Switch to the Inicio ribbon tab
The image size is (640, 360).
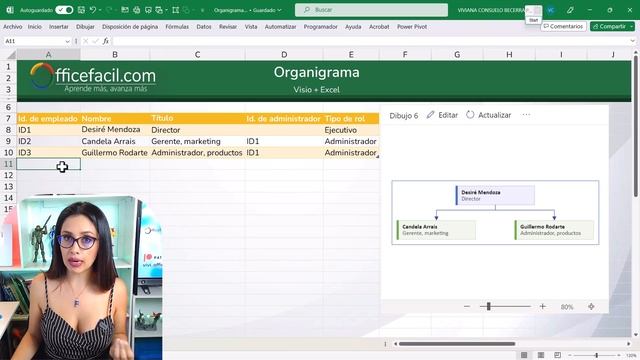pos(35,27)
